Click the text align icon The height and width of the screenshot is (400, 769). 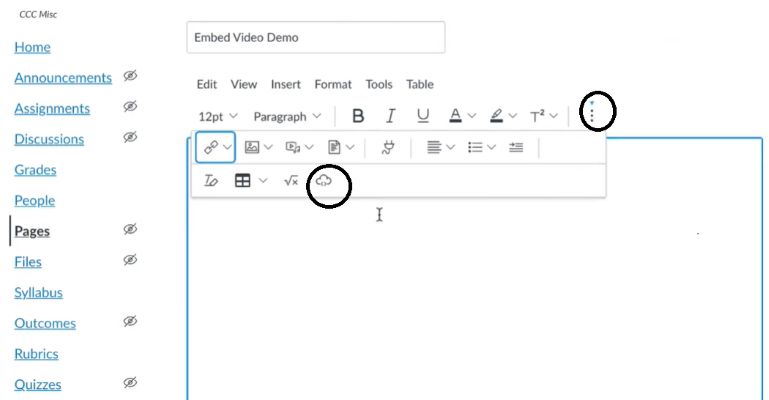click(434, 147)
